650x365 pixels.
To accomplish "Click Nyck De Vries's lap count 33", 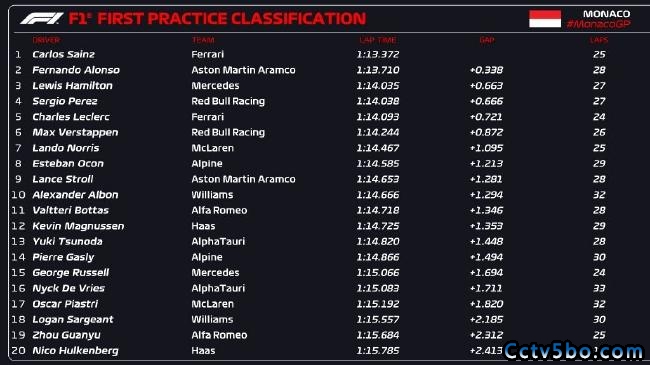I will point(599,288).
